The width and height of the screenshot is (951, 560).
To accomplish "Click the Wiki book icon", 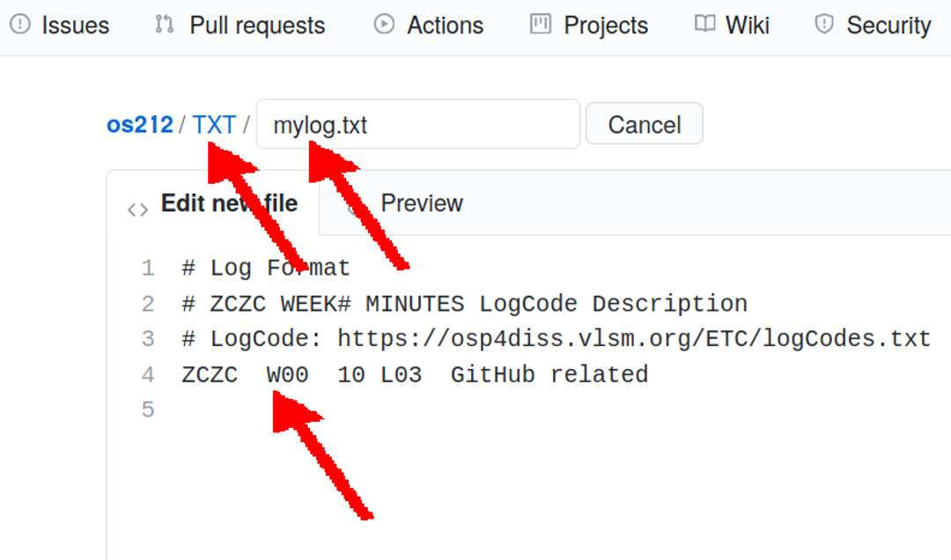I will [x=704, y=25].
